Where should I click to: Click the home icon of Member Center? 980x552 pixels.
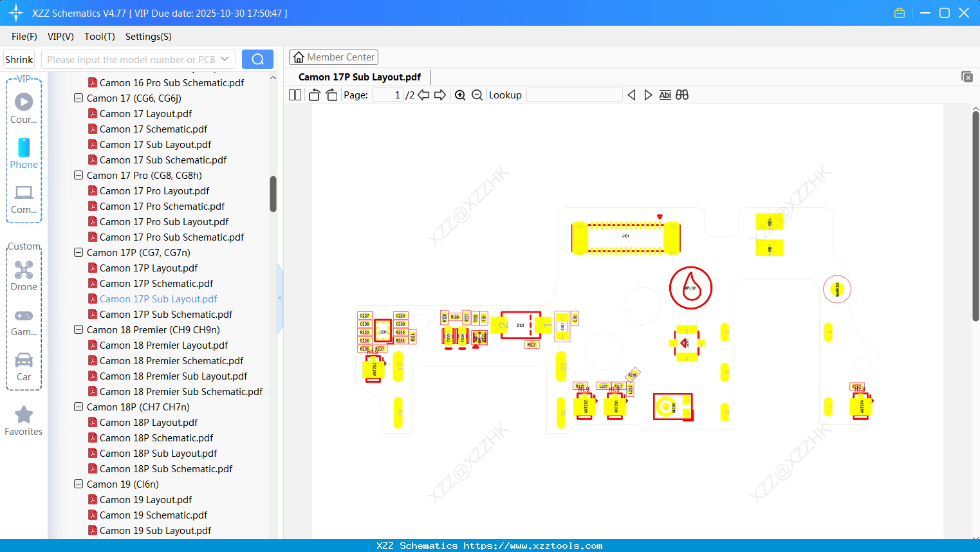click(299, 57)
